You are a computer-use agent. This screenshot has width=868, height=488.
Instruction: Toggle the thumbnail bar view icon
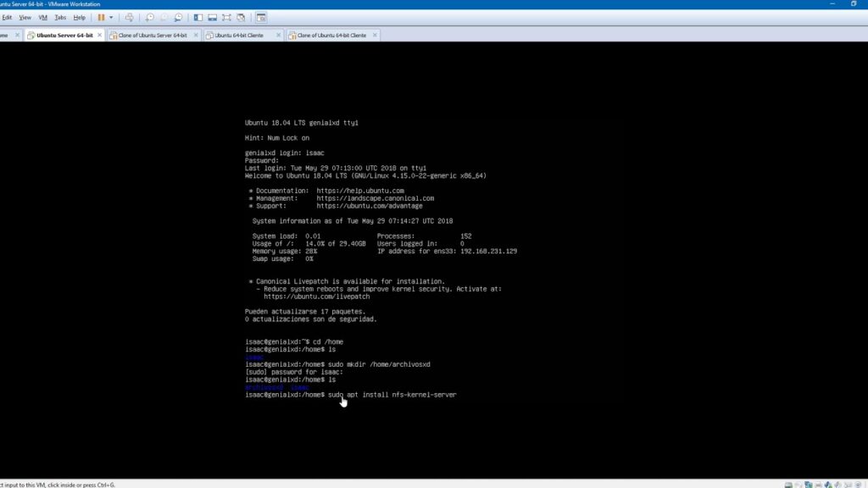(212, 17)
